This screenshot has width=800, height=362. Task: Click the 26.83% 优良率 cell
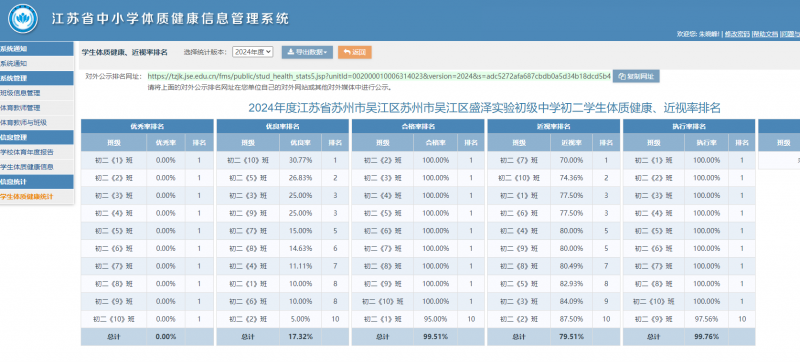point(301,178)
